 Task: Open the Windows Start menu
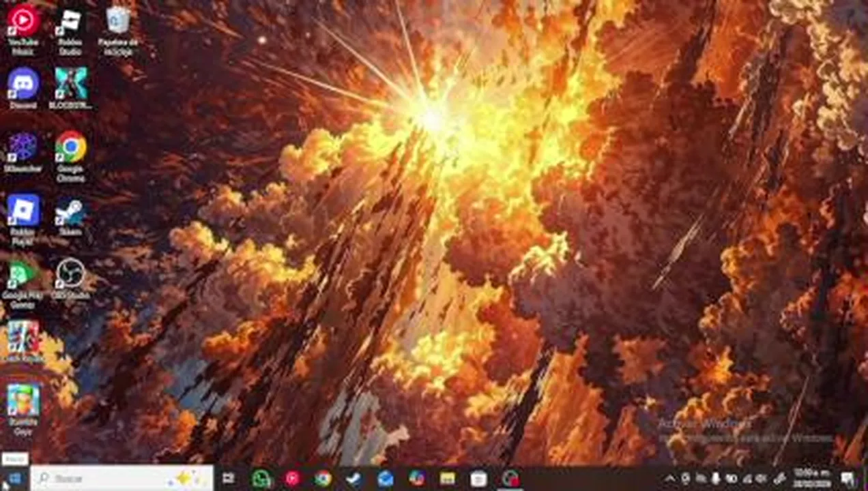[14, 479]
